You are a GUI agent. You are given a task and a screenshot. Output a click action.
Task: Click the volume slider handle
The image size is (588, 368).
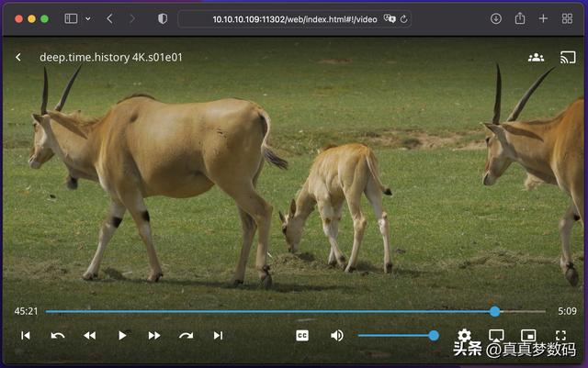coord(434,335)
